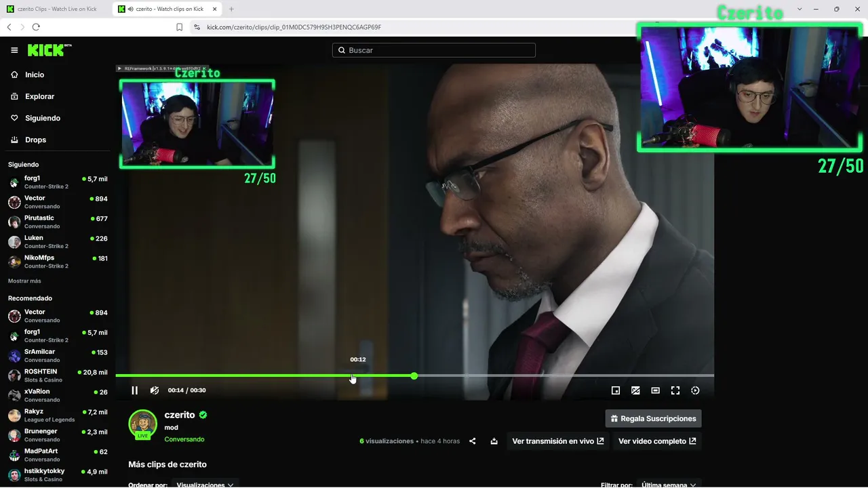The height and width of the screenshot is (488, 868).
Task: Open Ver transmisión en vivo link
Action: click(558, 441)
